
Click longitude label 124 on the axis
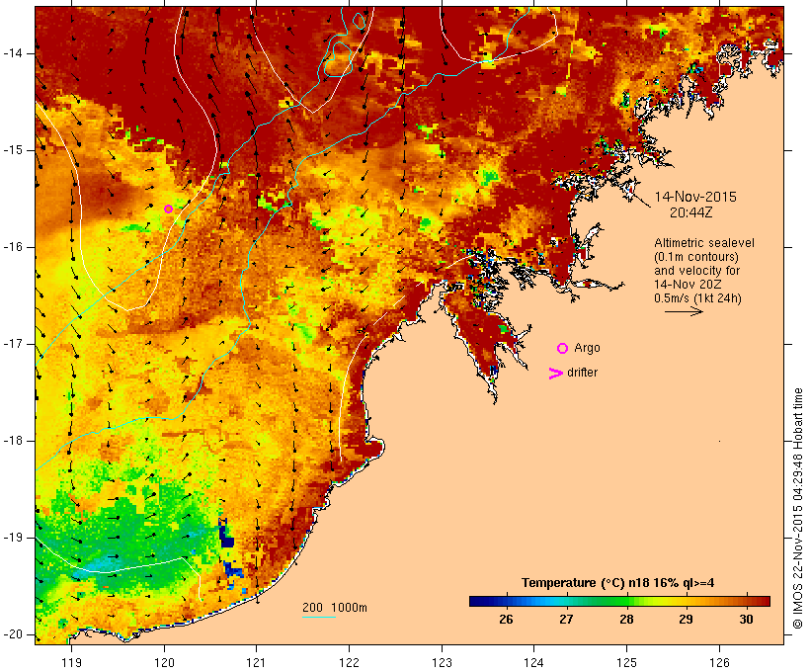(533, 662)
